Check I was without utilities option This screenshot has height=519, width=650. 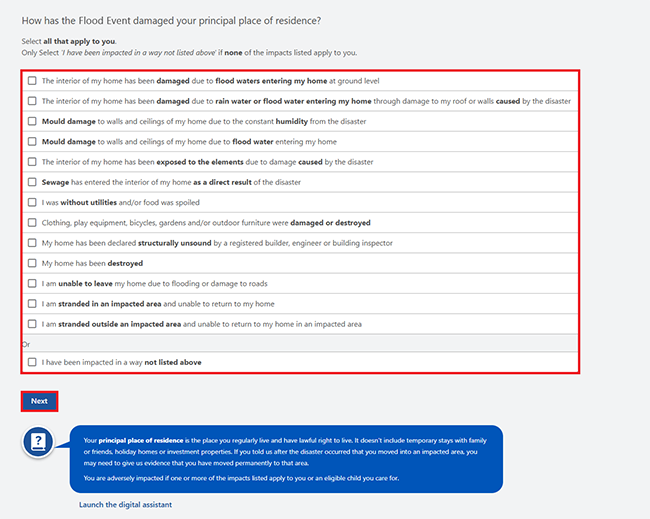point(32,202)
